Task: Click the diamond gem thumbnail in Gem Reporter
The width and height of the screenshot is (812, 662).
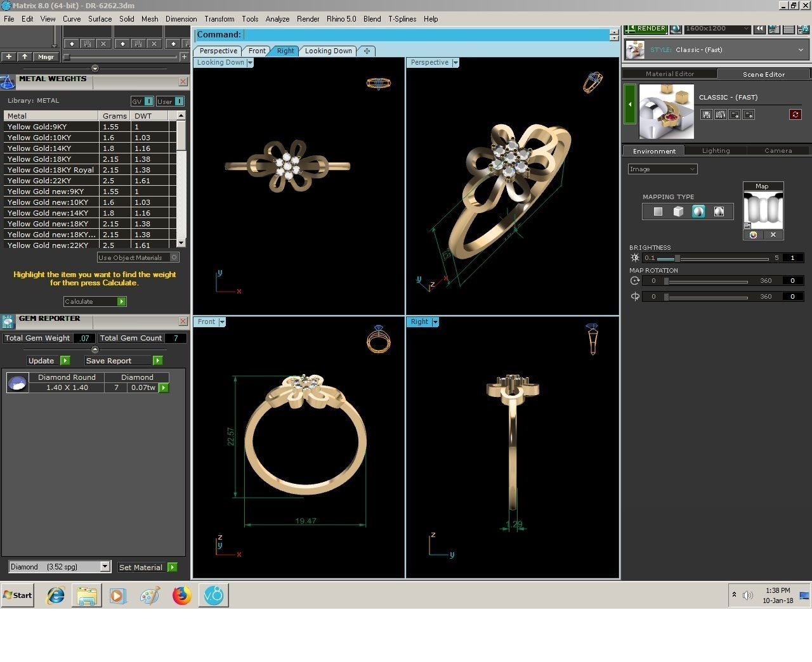Action: click(17, 383)
